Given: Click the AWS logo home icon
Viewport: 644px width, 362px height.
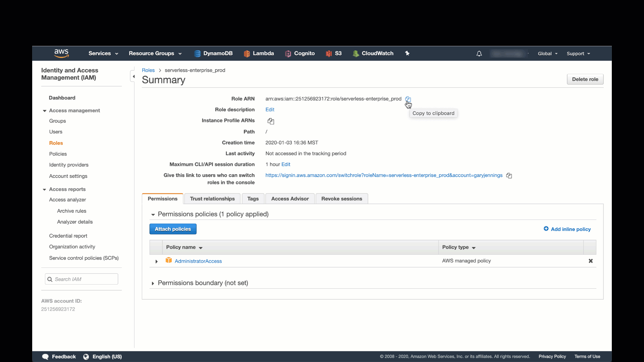Looking at the screenshot, I should click(x=61, y=53).
